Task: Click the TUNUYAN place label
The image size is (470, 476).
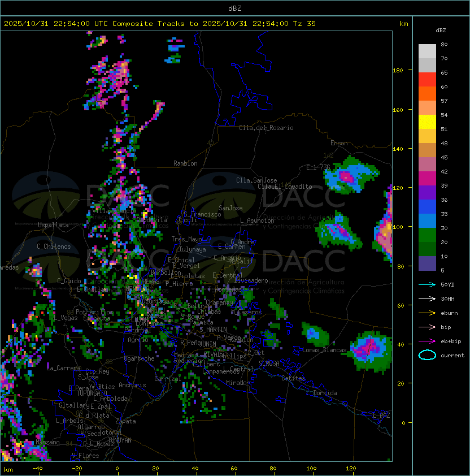Action: pos(120,440)
